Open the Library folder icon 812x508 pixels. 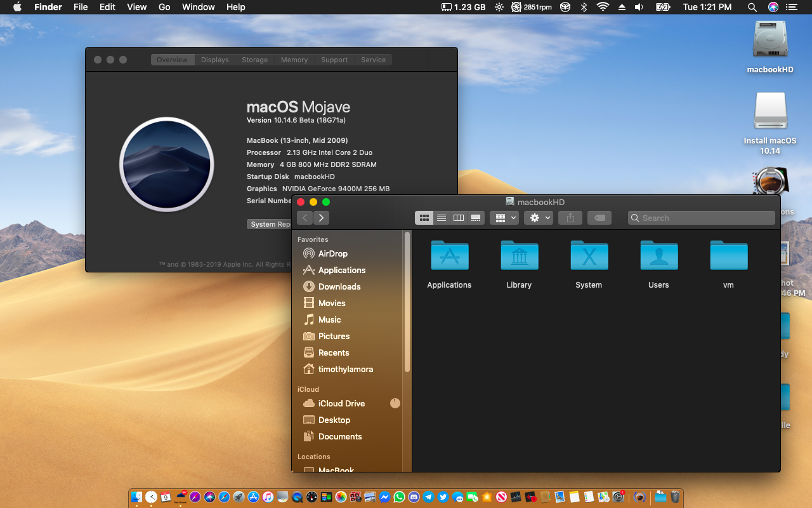[x=519, y=255]
